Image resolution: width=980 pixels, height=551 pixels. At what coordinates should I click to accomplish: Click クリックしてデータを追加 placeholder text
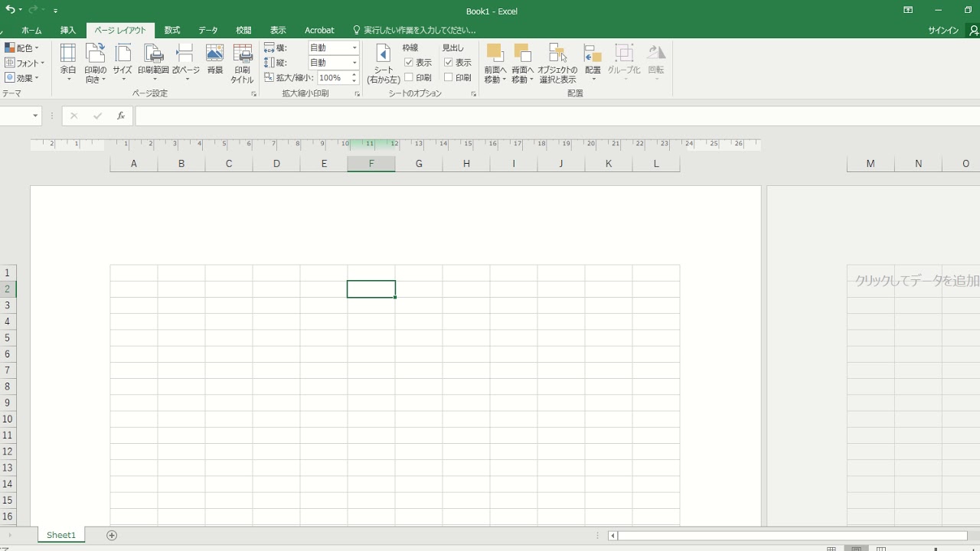tap(917, 281)
